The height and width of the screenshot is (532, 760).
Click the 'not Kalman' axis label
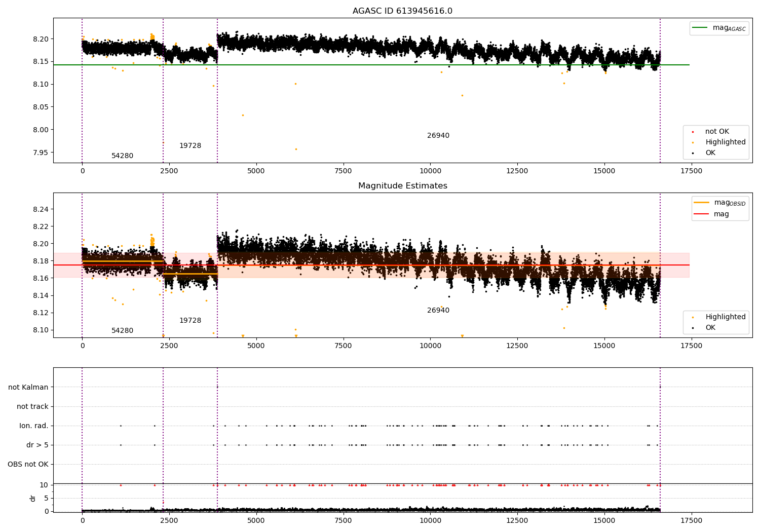28,387
